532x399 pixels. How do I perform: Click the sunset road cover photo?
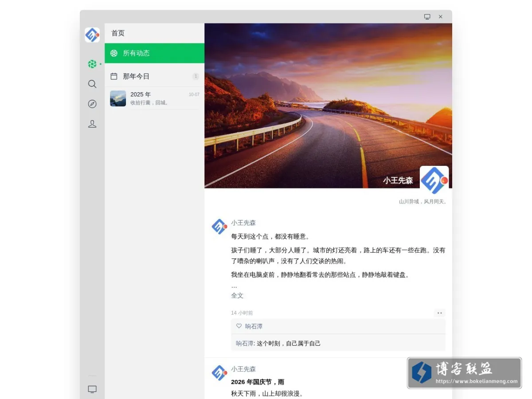[x=328, y=106]
